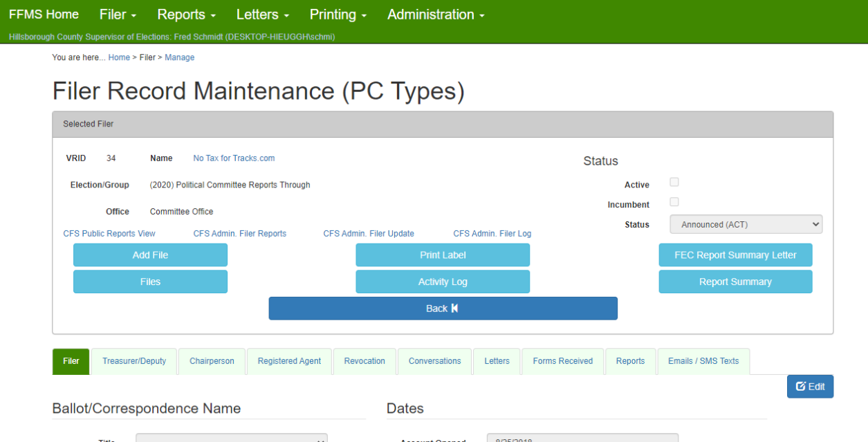The width and height of the screenshot is (868, 442).
Task: Click FEC Report Summary Letter button
Action: (735, 255)
